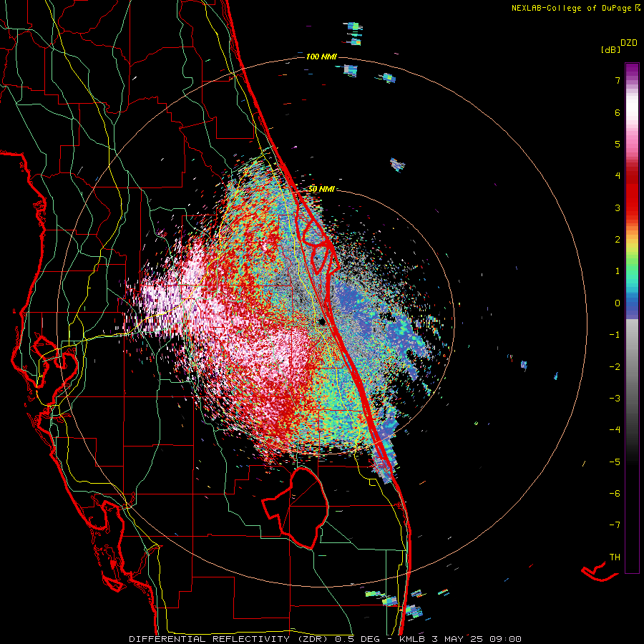Click the 0 dB scale label

(x=618, y=303)
